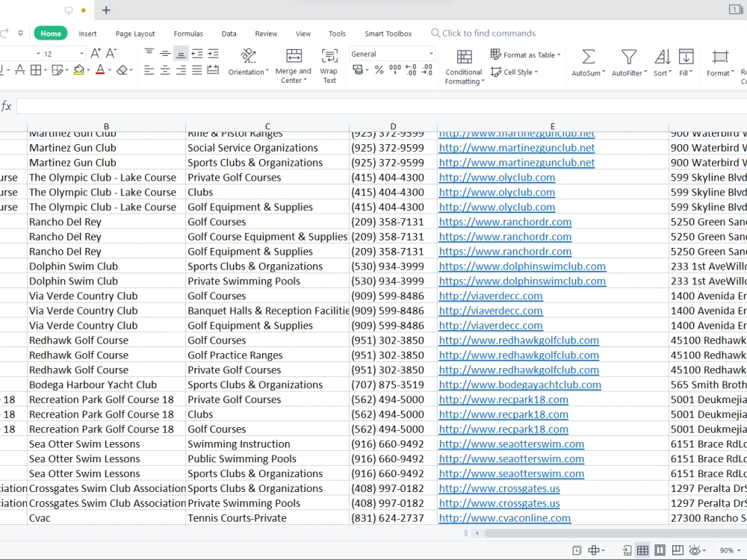Screen dimensions: 747x560
Task: Open the font size 12 dropdown
Action: coord(81,53)
